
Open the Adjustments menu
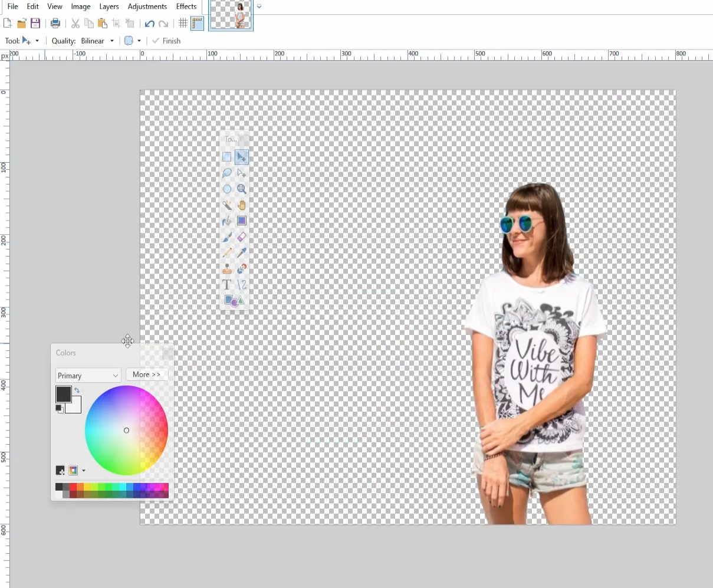(147, 6)
